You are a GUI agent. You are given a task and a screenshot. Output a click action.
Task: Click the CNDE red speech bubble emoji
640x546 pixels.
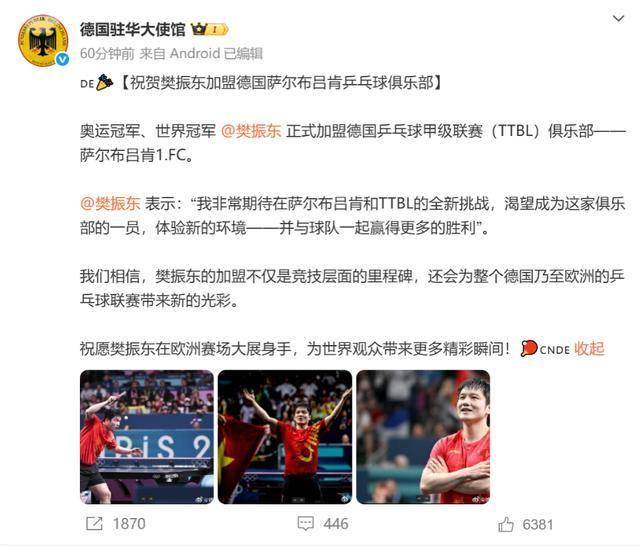[529, 348]
